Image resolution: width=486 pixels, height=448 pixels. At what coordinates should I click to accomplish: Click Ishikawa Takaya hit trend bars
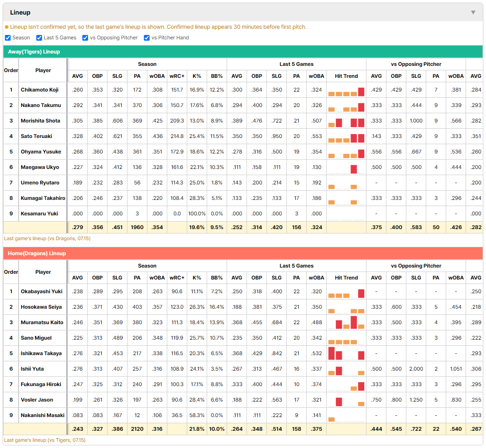[x=346, y=353]
